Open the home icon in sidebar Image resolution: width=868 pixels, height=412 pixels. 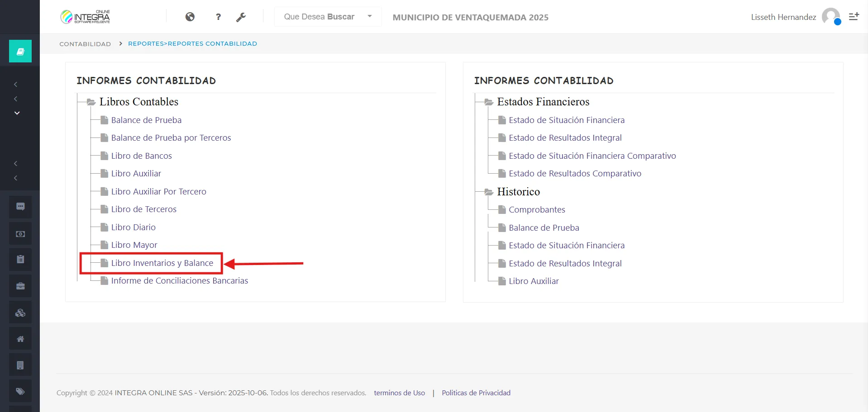pyautogui.click(x=20, y=338)
